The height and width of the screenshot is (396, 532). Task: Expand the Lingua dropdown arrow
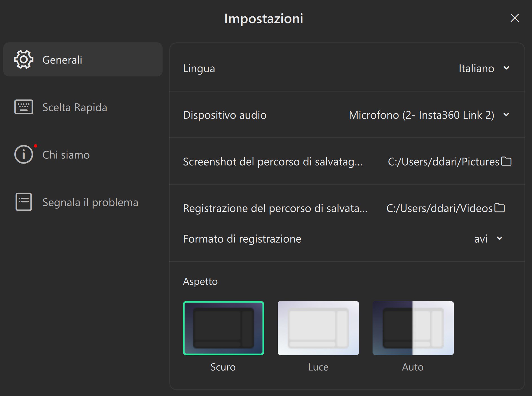(506, 68)
